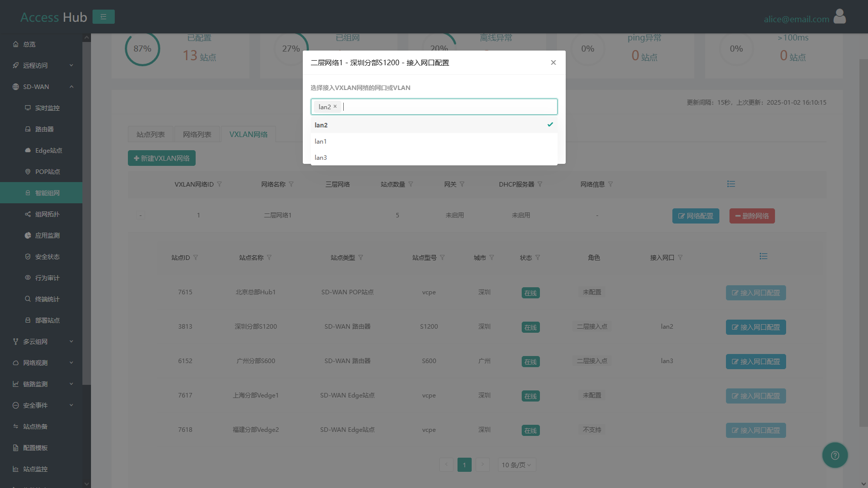
Task: Go to pagination page 1
Action: point(465,465)
